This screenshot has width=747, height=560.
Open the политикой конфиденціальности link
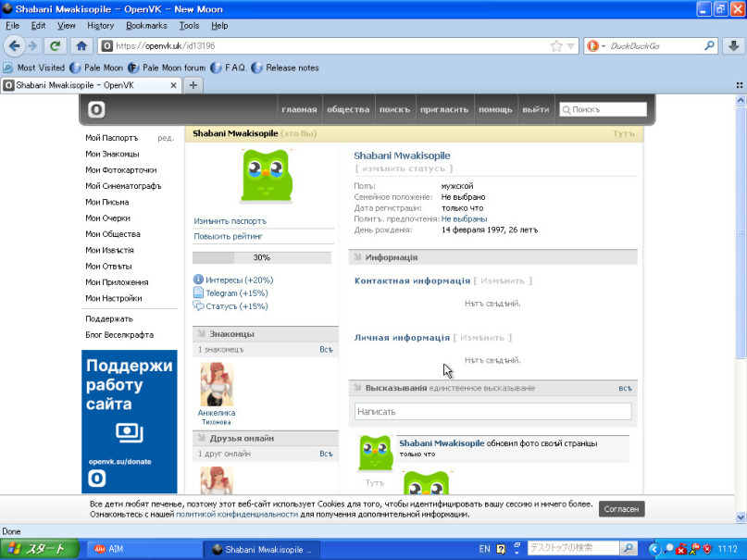pos(237,515)
